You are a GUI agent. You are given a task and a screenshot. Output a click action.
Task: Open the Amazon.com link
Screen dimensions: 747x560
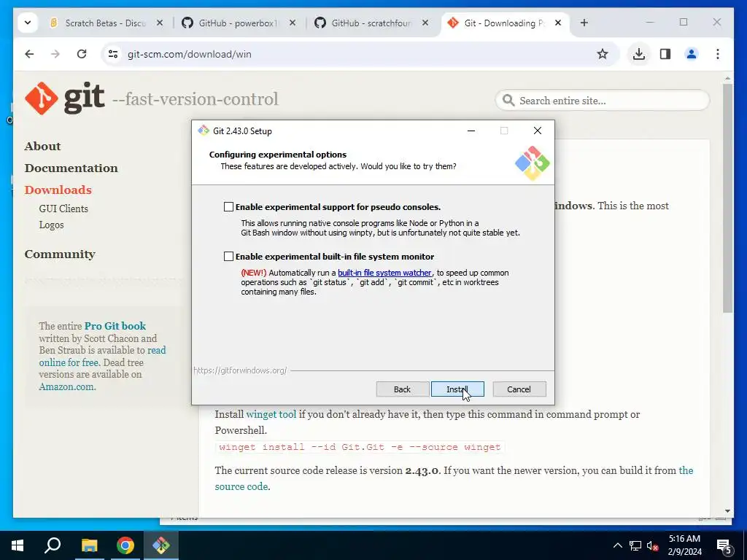click(67, 386)
